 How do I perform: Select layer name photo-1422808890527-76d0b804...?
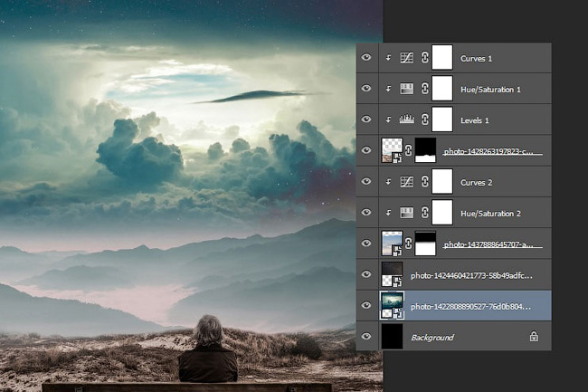click(x=470, y=307)
